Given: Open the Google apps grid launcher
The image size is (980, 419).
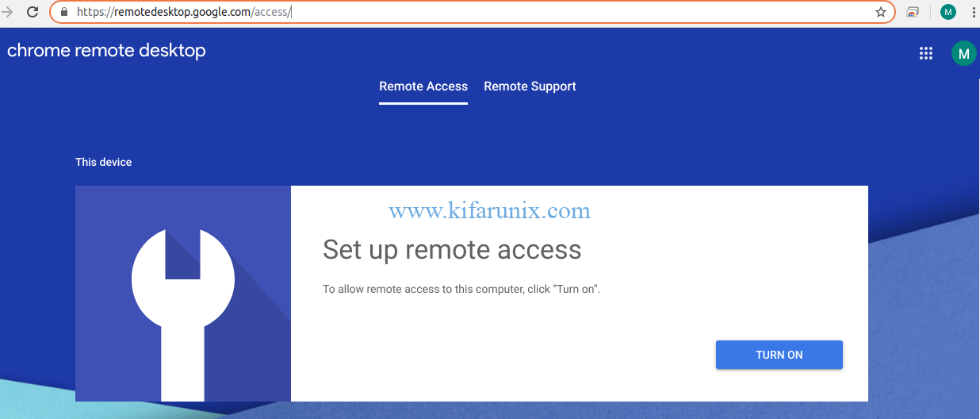Looking at the screenshot, I should [925, 53].
